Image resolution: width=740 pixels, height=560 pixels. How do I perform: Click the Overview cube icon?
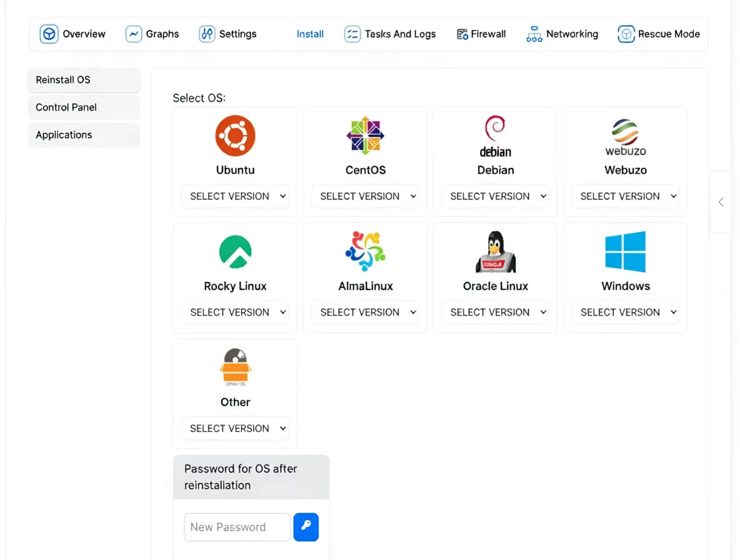49,34
